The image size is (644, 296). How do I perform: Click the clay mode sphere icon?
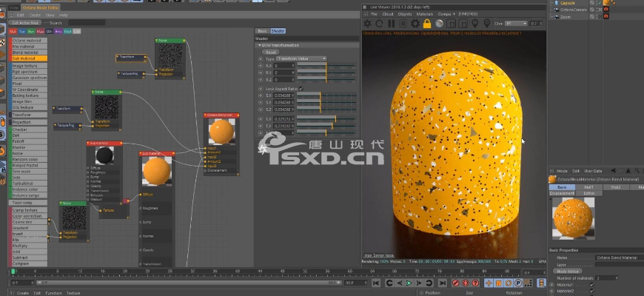(x=438, y=24)
